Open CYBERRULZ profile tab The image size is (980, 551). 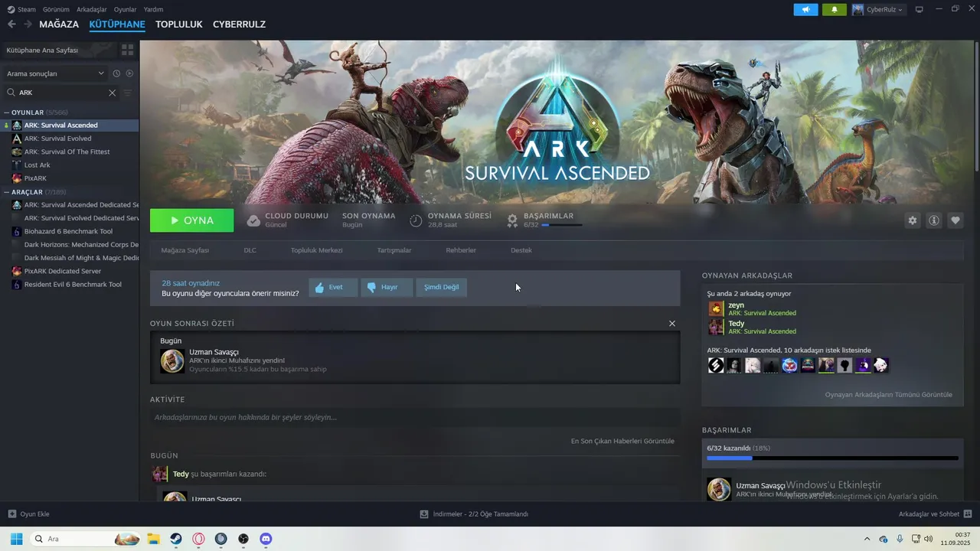(x=239, y=24)
